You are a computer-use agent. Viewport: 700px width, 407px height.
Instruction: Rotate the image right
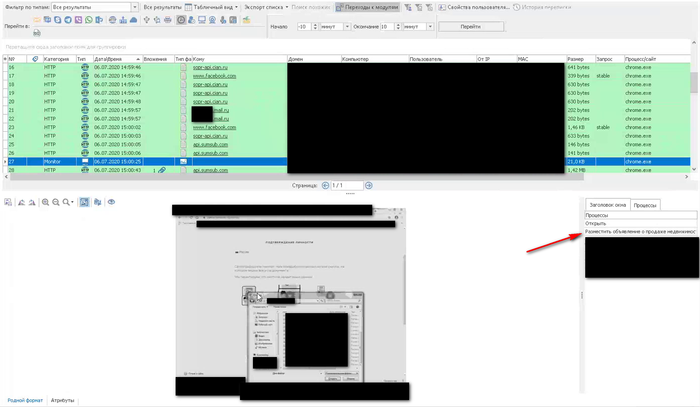(32, 202)
